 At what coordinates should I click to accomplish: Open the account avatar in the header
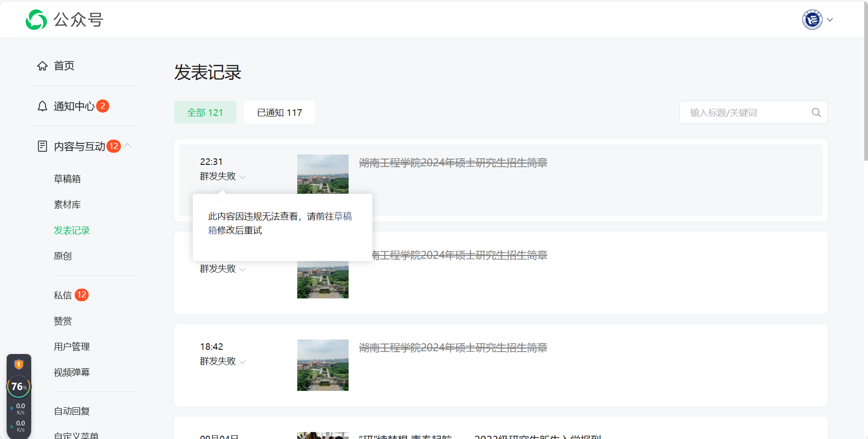tap(812, 20)
